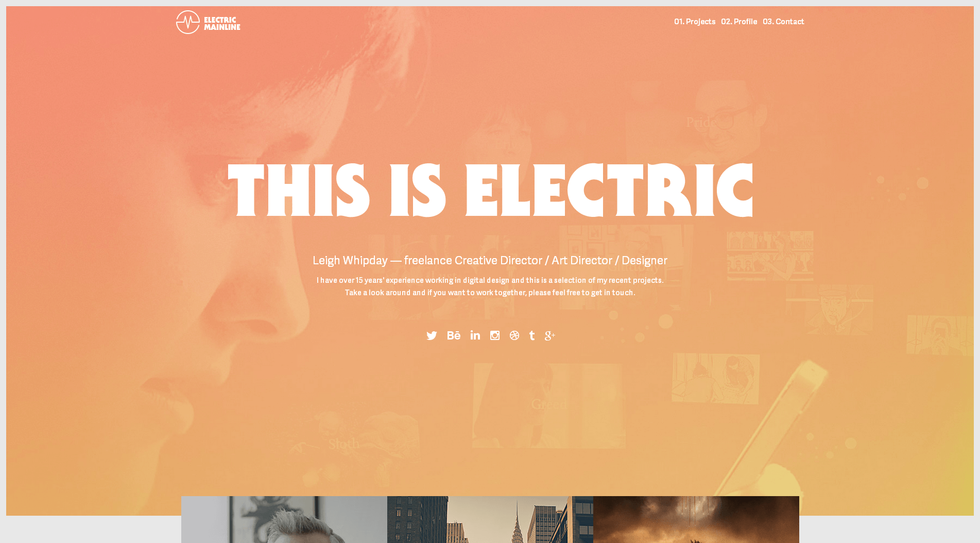Screen dimensions: 980x543
Task: Click the 15 years' experience paragraph
Action: click(x=490, y=286)
